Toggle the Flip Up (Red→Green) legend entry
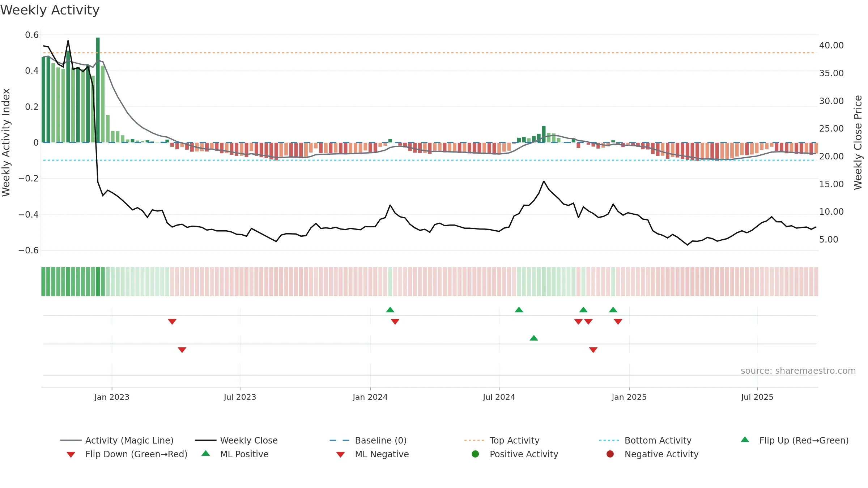This screenshot has height=488, width=868. click(795, 440)
